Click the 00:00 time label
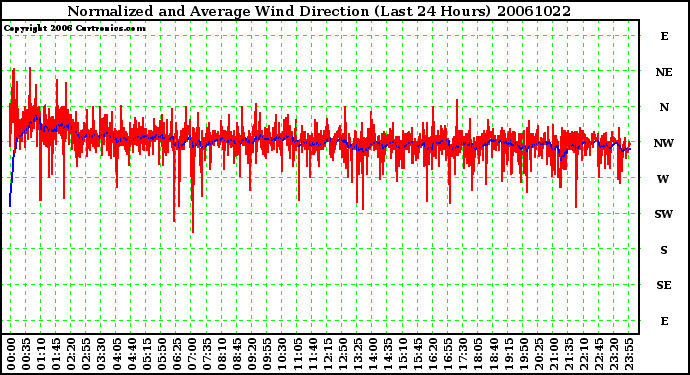This screenshot has height=375, width=690. tap(11, 354)
